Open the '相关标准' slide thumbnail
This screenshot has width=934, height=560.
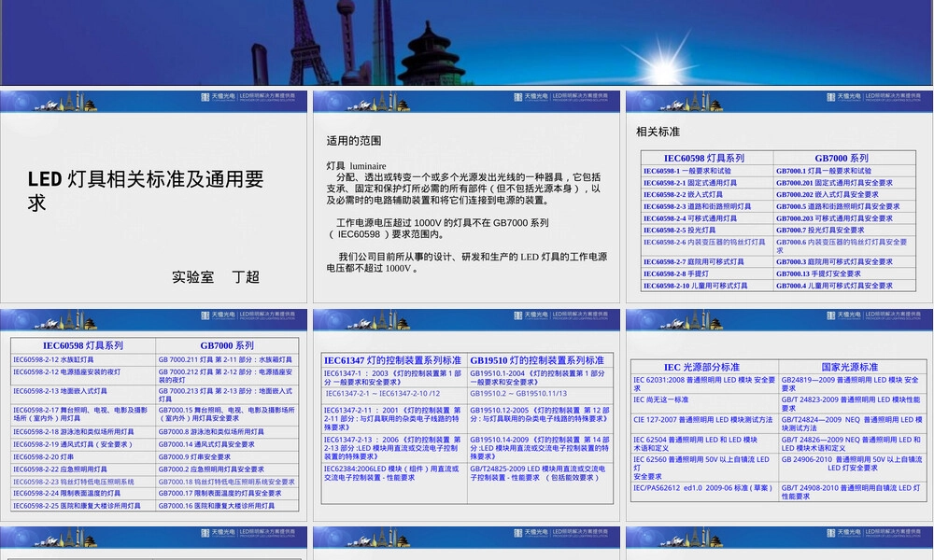(780, 196)
